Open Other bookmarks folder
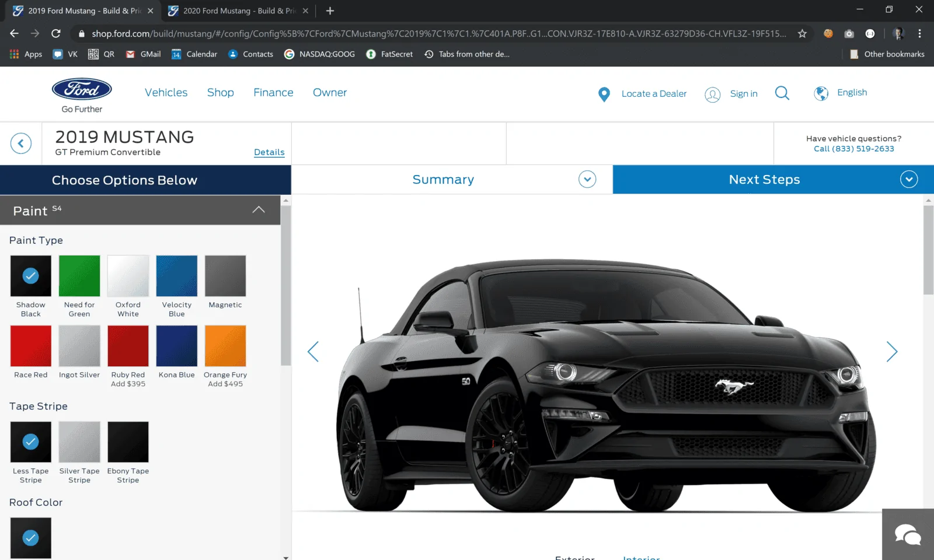Screen dimensions: 934x560 (x=887, y=54)
